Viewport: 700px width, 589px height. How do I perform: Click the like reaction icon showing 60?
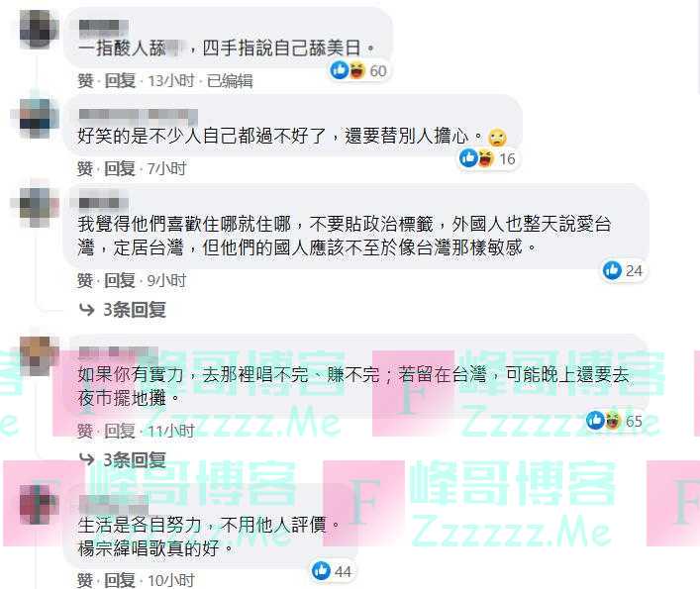coord(340,70)
